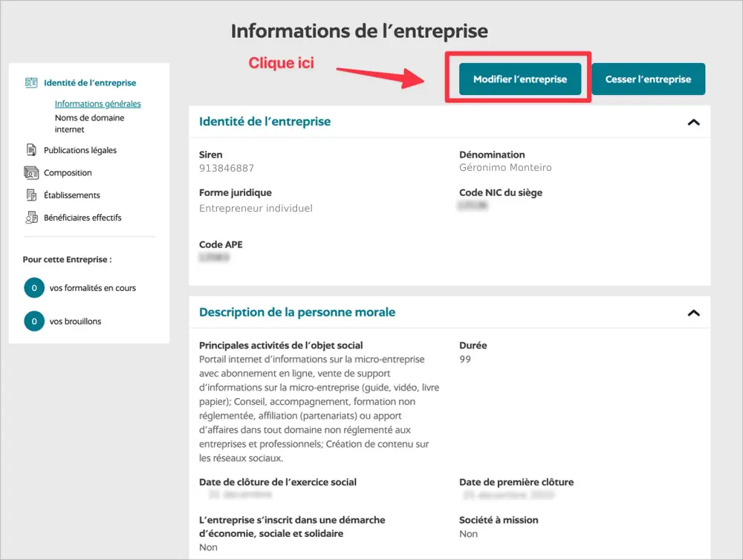This screenshot has width=743, height=560.
Task: Click the vos brouillons text
Action: 75,322
